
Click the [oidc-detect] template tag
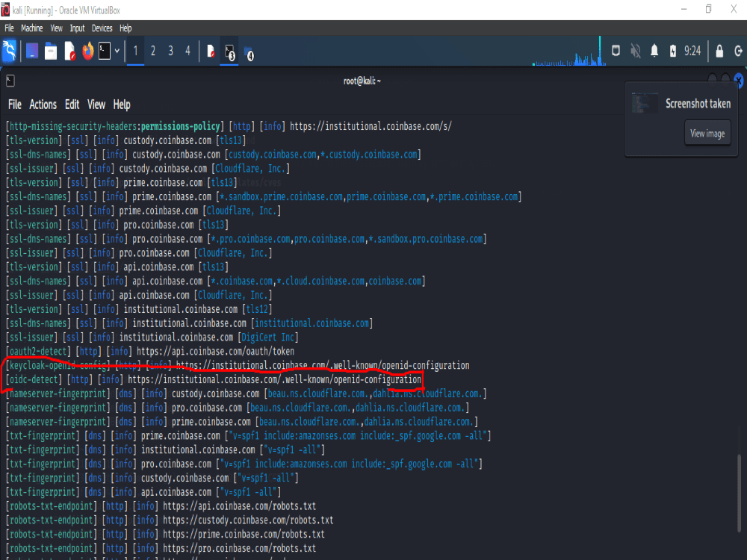(x=34, y=379)
